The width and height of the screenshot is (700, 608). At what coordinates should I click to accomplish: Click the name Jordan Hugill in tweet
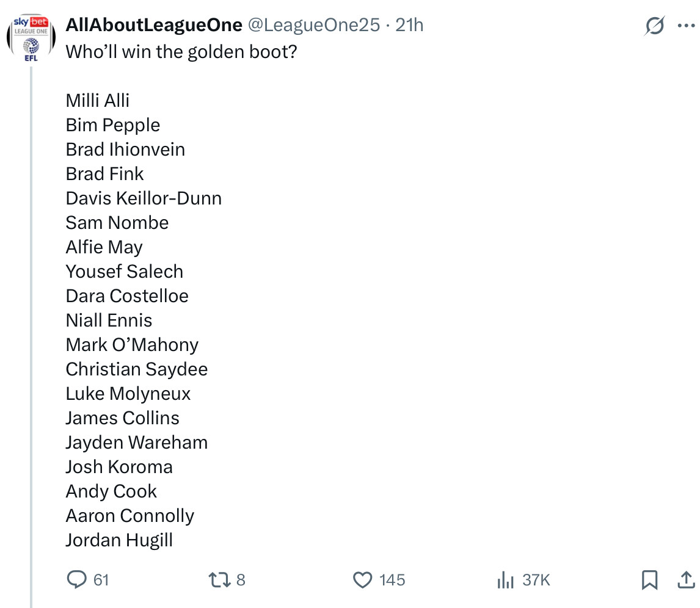click(119, 540)
